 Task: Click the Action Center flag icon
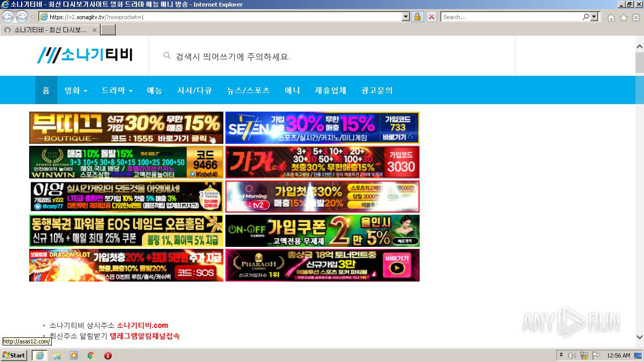596,355
